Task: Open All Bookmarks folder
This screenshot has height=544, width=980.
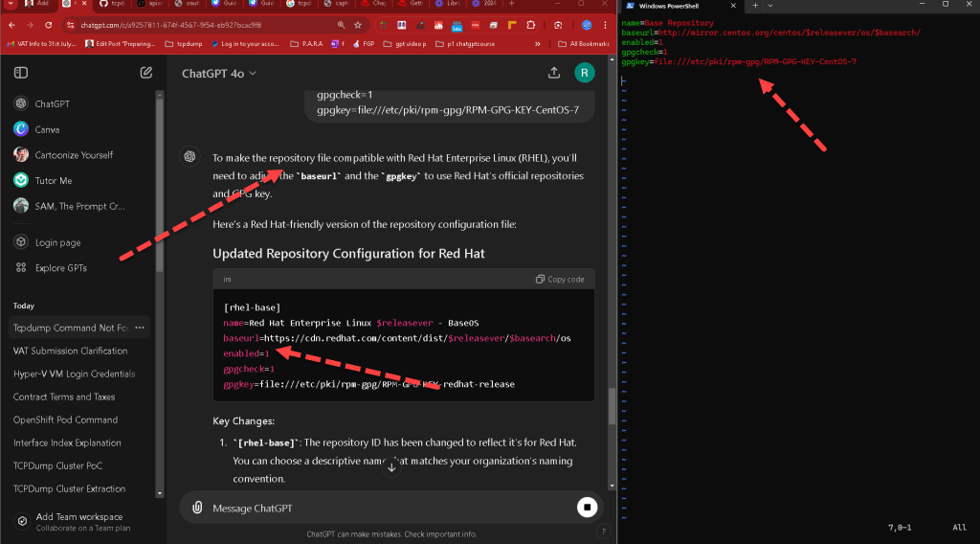Action: (583, 44)
